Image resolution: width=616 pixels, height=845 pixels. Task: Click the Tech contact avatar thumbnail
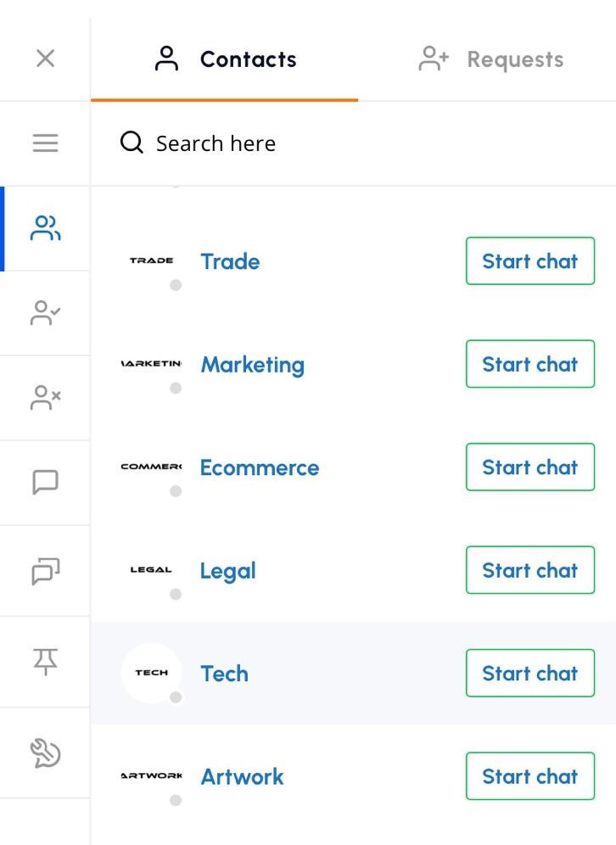(151, 673)
